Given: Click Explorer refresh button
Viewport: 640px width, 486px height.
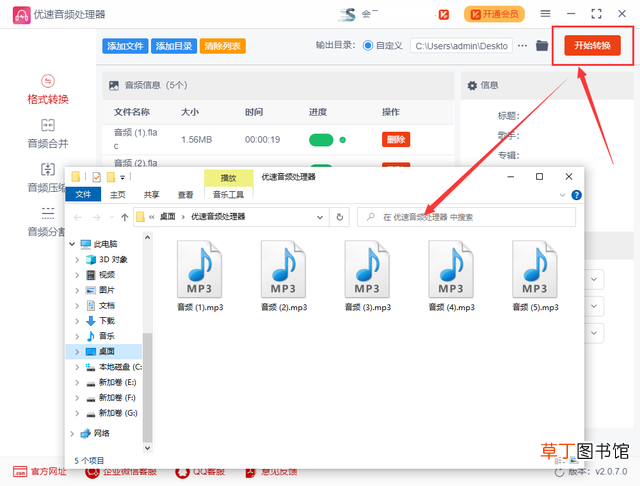Looking at the screenshot, I should (340, 217).
